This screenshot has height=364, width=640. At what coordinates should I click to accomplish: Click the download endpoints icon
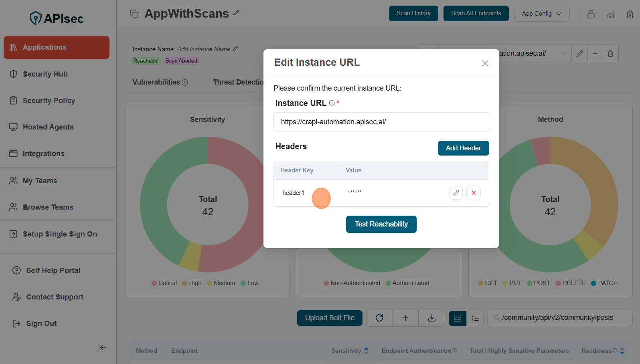click(x=432, y=318)
